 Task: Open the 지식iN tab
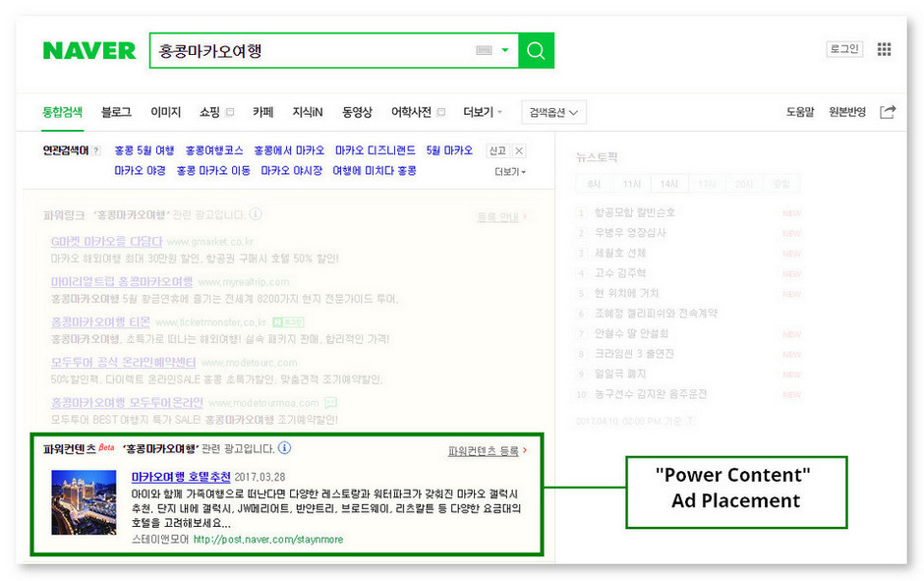tap(308, 112)
